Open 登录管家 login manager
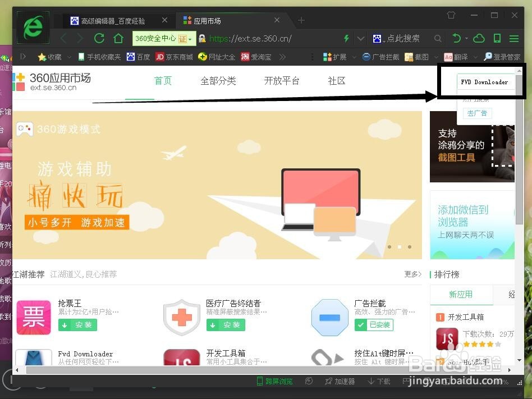 (x=502, y=57)
